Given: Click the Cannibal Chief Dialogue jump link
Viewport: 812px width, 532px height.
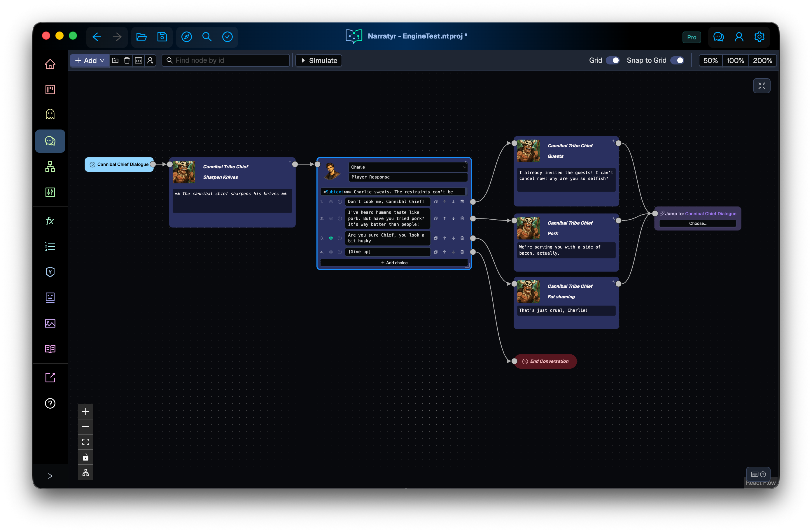Looking at the screenshot, I should (711, 213).
